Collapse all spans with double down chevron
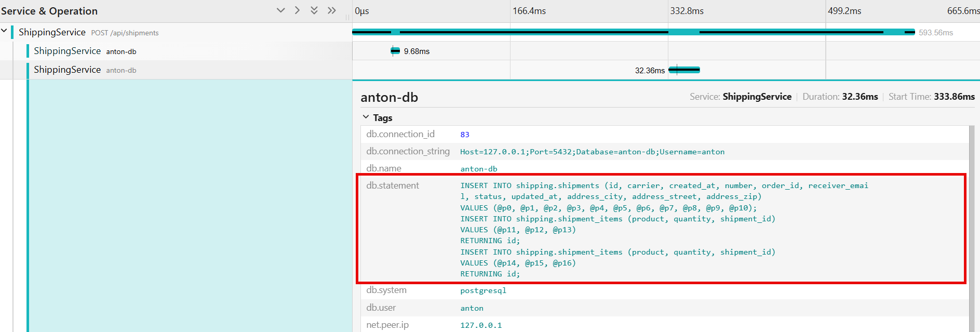 coord(314,10)
